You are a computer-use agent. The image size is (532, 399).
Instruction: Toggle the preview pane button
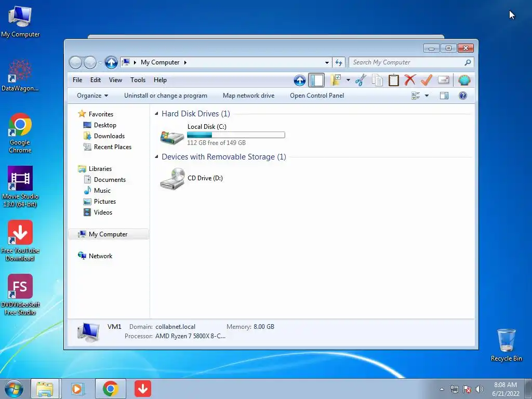444,96
